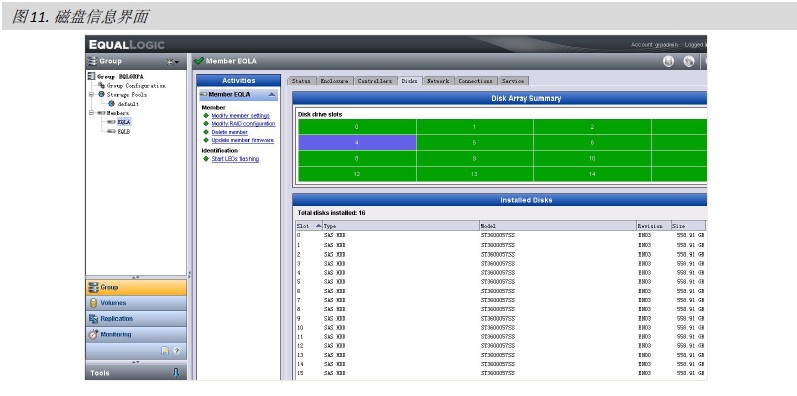Open the Replication navigation panel
Image resolution: width=797 pixels, height=396 pixels.
pyautogui.click(x=136, y=319)
